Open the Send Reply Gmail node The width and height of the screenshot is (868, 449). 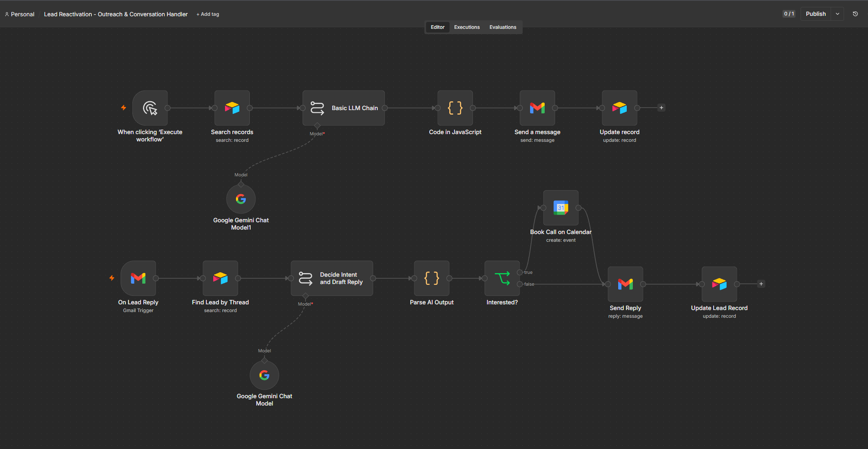[625, 284]
